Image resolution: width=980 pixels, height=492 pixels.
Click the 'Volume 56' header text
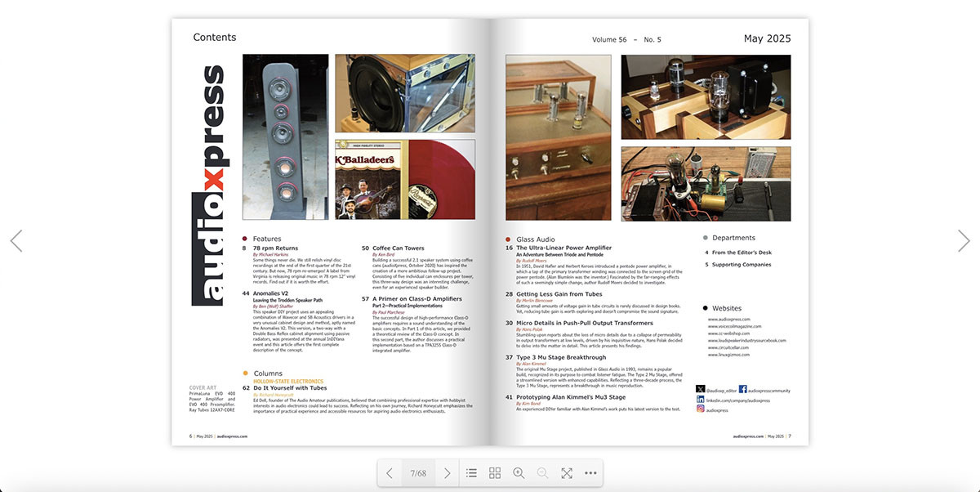pyautogui.click(x=609, y=39)
